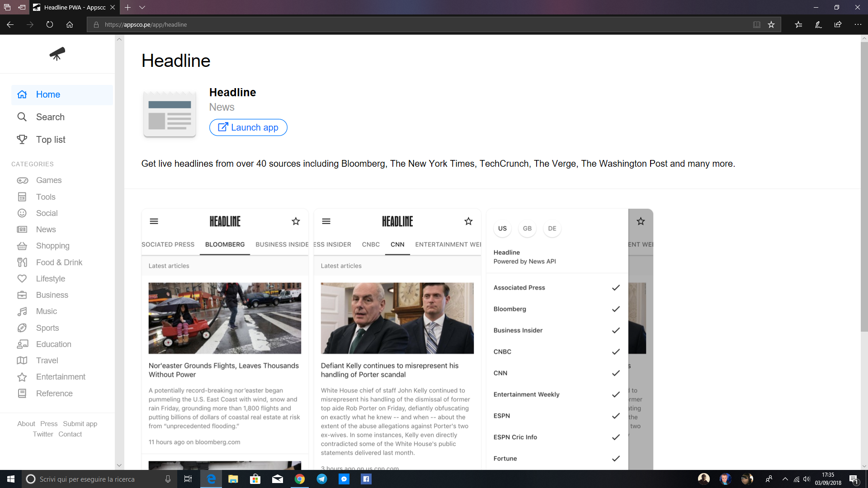Open the first Bloomberg screenshot thumbnail
Screen dimensions: 868x488
point(225,339)
